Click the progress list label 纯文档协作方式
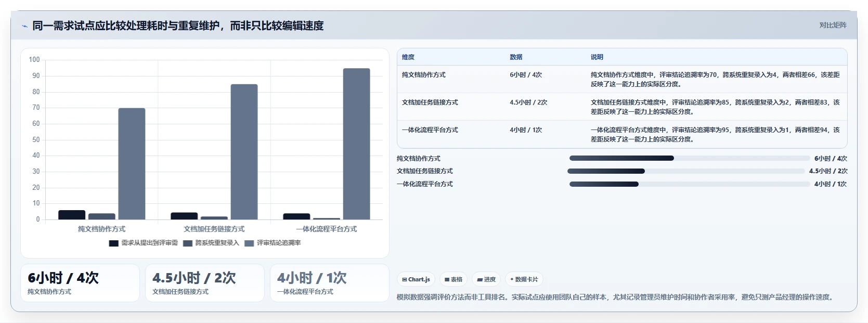This screenshot has width=868, height=323. (419, 159)
